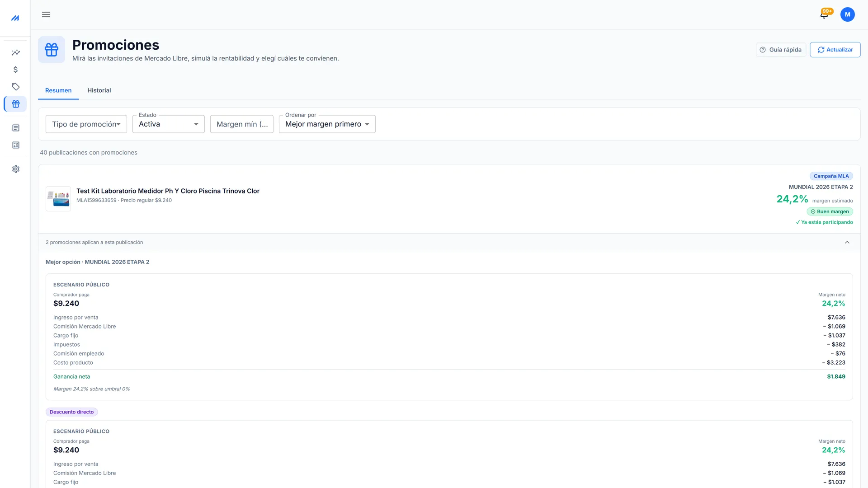Open the calculator sidebar icon
Image resolution: width=868 pixels, height=488 pixels.
16,145
